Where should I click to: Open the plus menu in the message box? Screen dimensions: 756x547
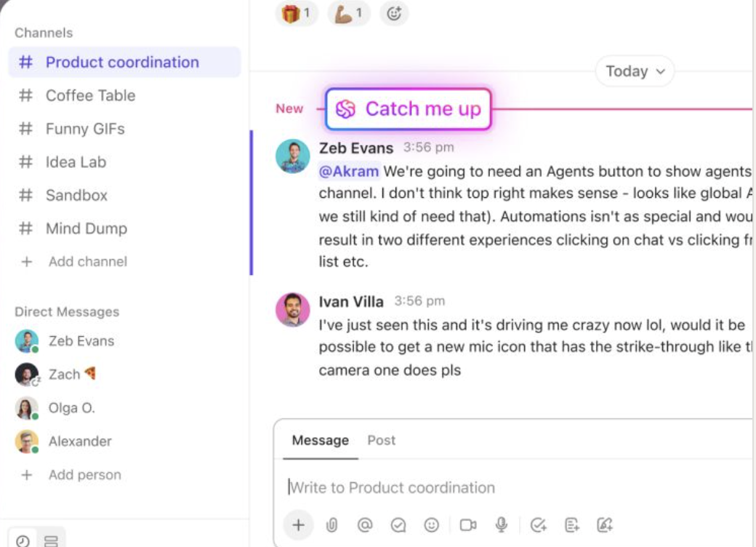[x=299, y=524]
